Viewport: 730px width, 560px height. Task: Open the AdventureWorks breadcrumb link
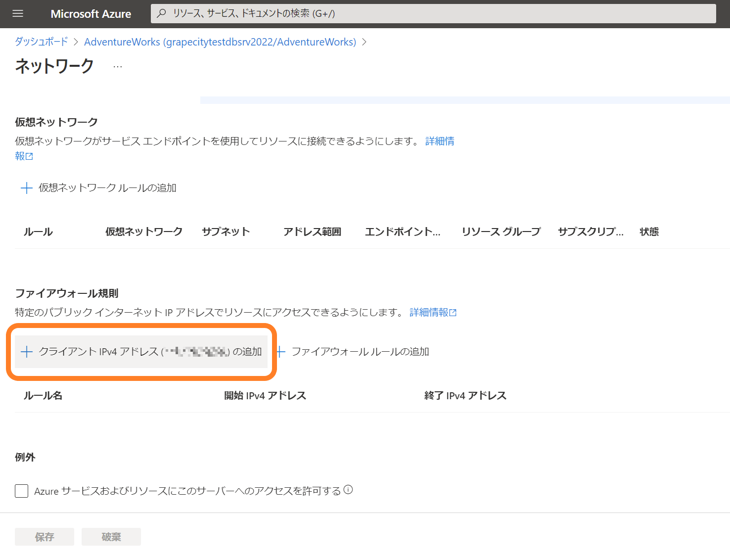tap(220, 42)
